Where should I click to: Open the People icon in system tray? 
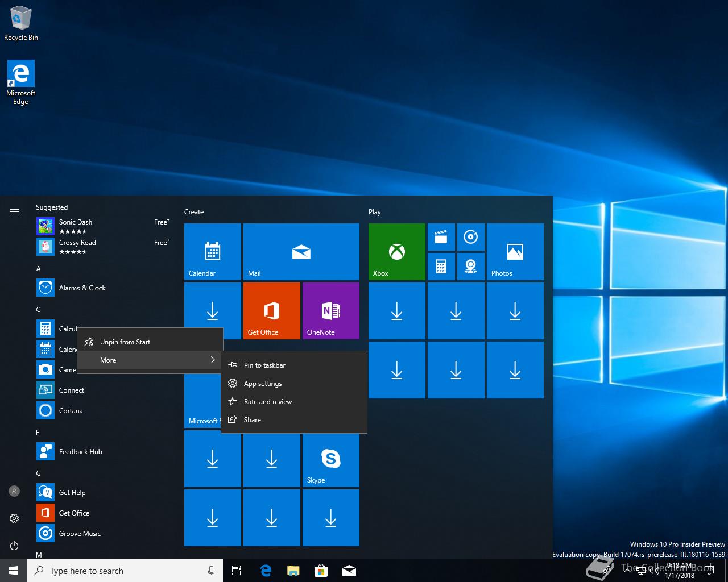click(607, 571)
